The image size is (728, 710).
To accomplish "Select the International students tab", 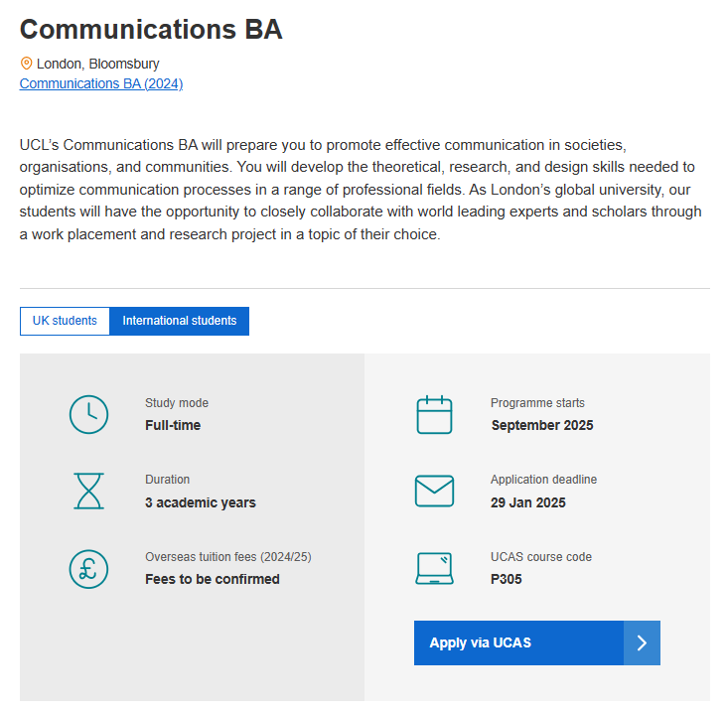I will [179, 321].
